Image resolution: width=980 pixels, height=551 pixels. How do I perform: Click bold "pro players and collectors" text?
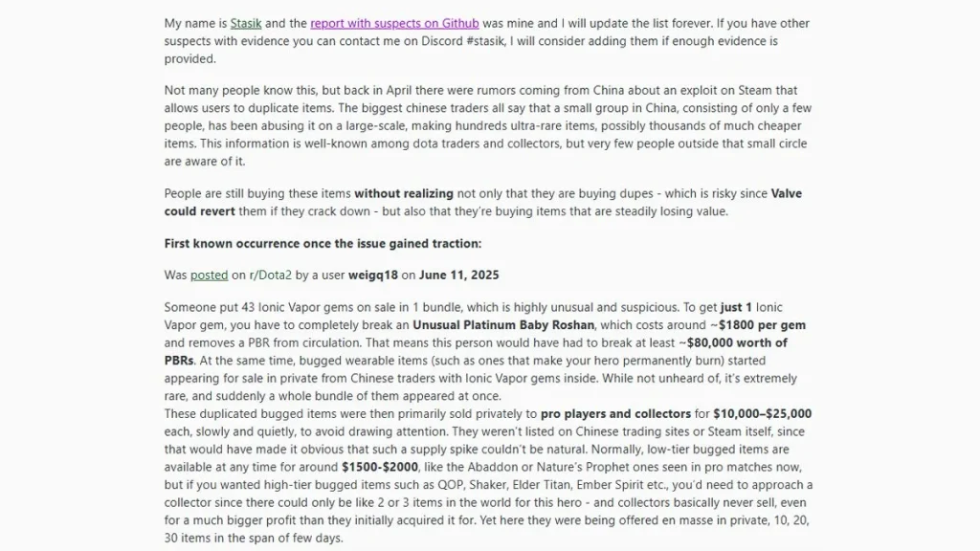coord(614,413)
